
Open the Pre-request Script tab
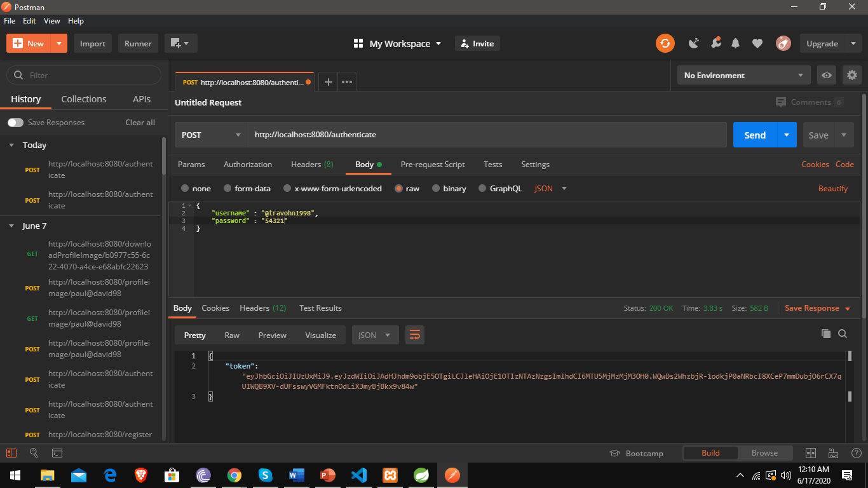point(433,165)
